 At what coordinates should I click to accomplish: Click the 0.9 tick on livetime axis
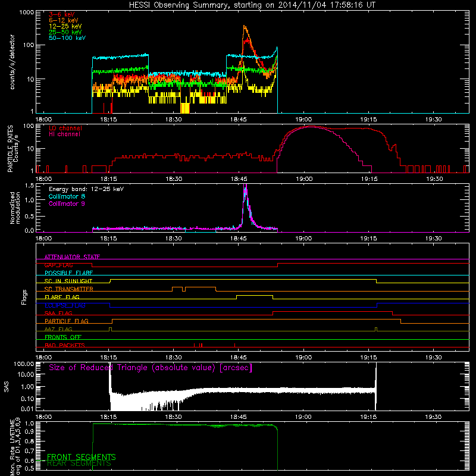29,433
